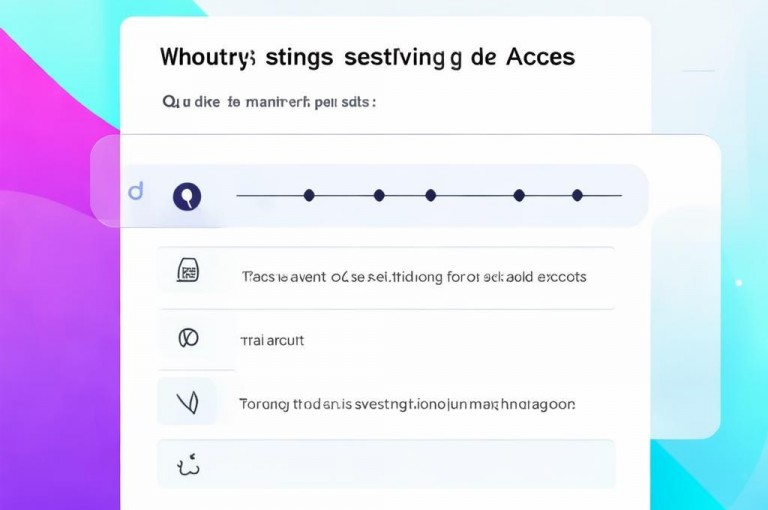Click the empty bottom row field
Screen dimensions: 768x510
pyautogui.click(x=386, y=464)
